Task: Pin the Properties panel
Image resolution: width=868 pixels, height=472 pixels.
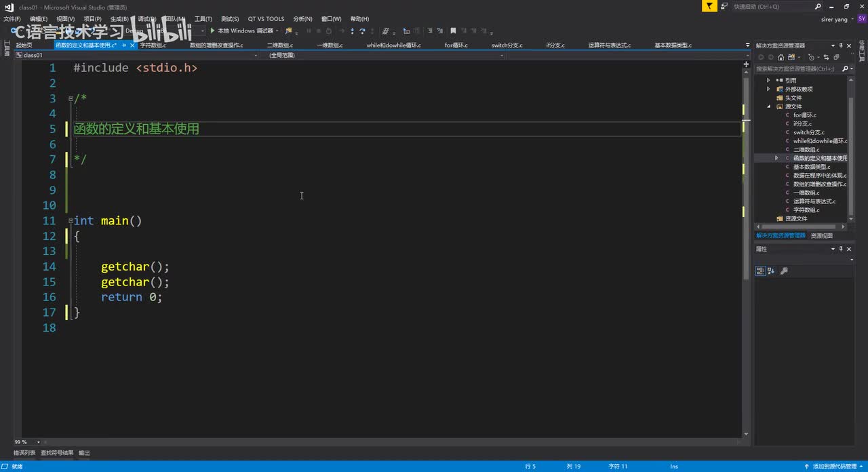Action: (x=841, y=249)
